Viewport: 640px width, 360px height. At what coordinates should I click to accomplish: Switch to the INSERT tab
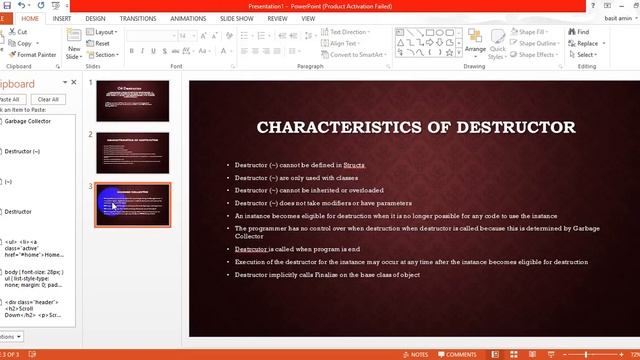pos(62,19)
